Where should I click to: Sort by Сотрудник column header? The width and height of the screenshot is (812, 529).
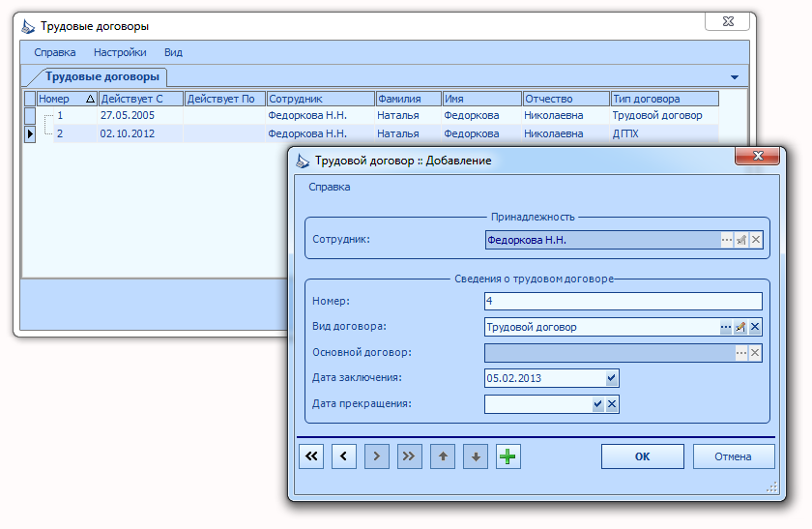click(x=321, y=99)
